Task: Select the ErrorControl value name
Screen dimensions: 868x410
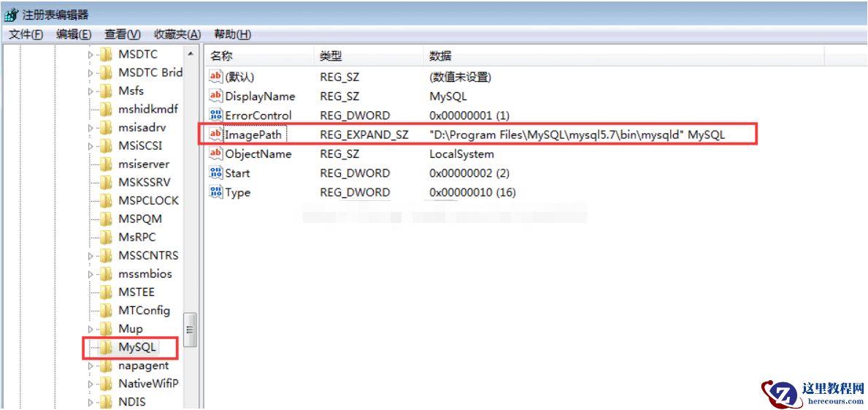Action: tap(258, 115)
